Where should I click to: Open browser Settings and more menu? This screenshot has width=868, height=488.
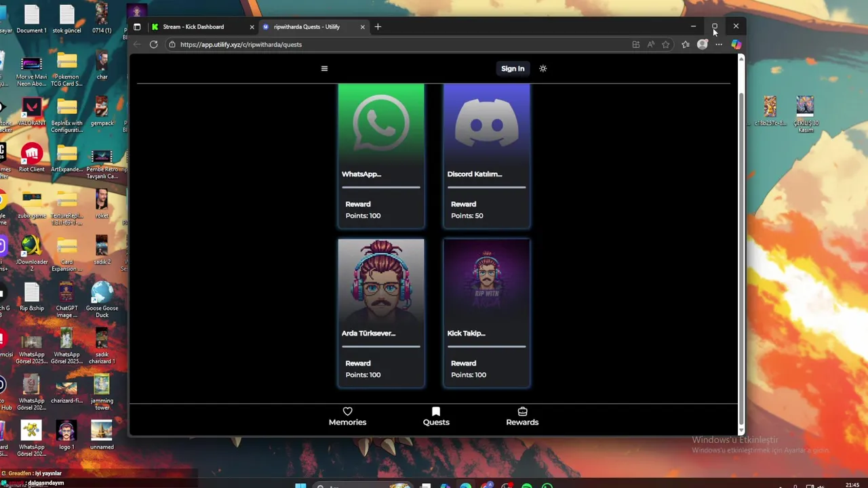pos(719,45)
